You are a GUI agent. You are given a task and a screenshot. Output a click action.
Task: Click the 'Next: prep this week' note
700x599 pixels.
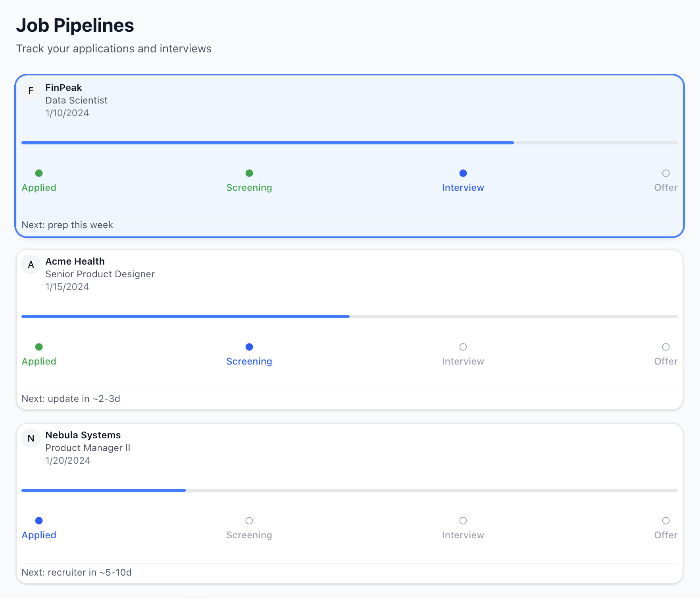point(67,225)
